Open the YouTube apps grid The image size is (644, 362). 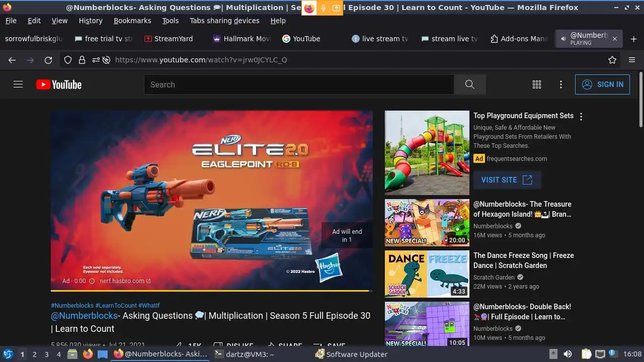click(537, 84)
